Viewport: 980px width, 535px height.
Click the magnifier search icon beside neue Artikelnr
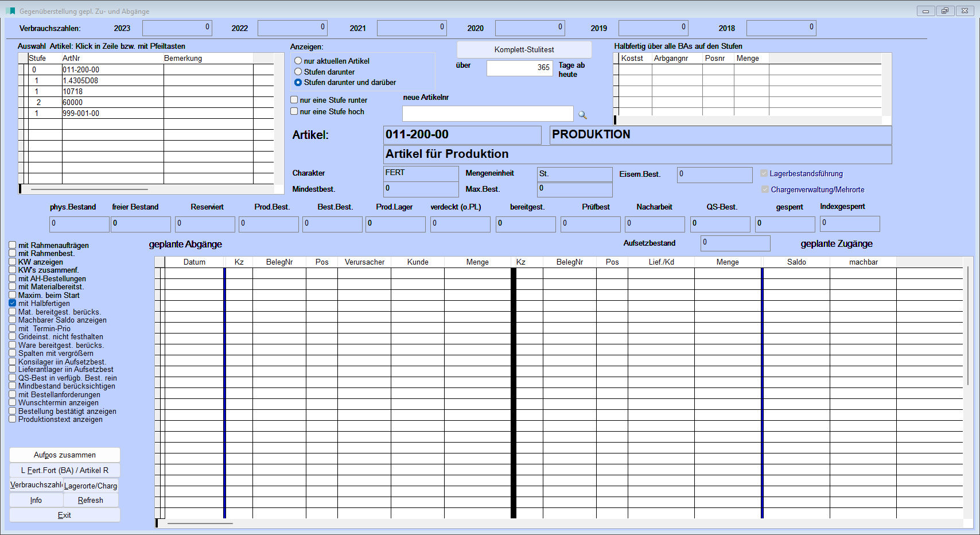tap(582, 115)
